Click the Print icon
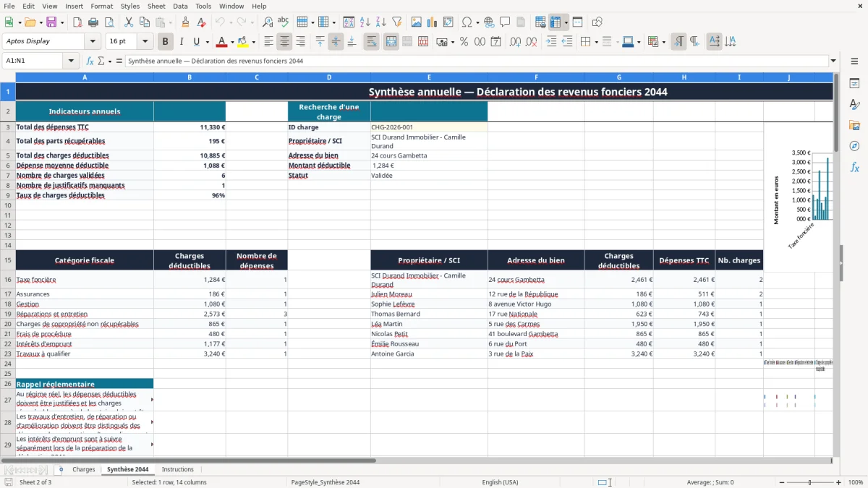The width and height of the screenshot is (868, 488). coord(93,22)
